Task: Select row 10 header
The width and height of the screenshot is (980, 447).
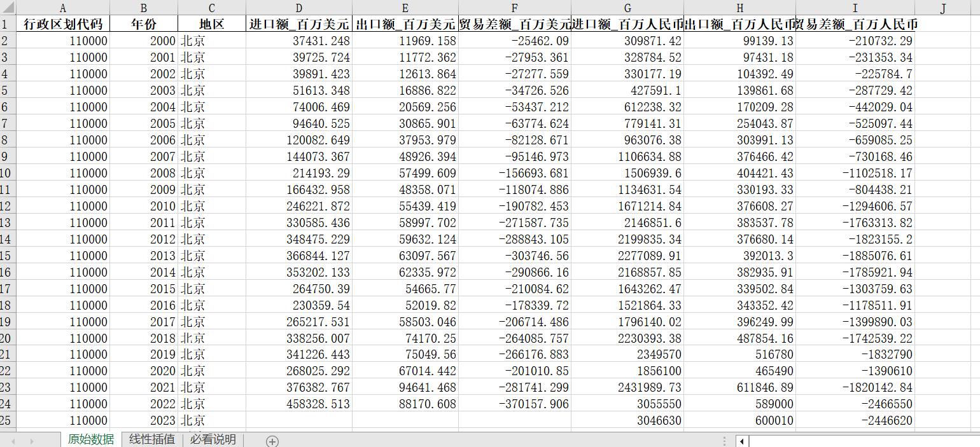Action: pyautogui.click(x=8, y=173)
